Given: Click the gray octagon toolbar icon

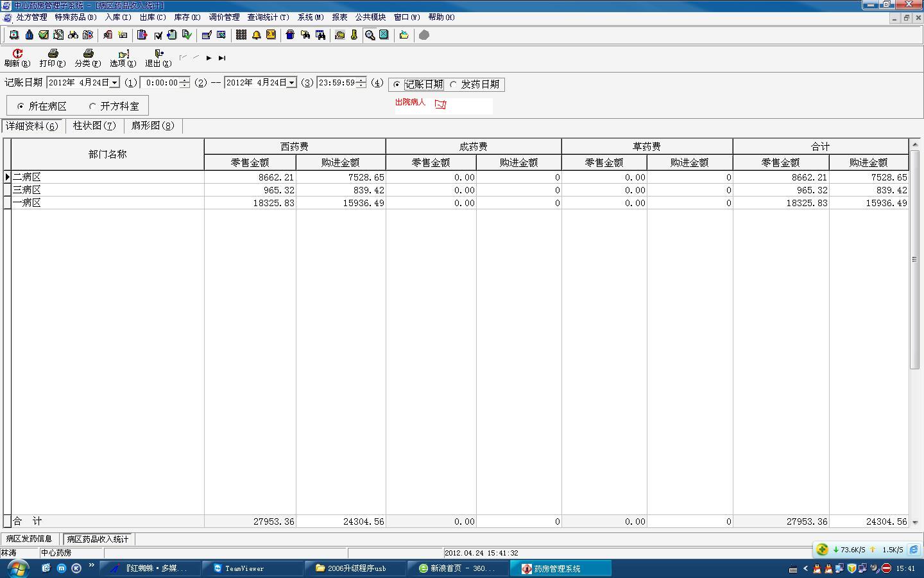Looking at the screenshot, I should [424, 35].
